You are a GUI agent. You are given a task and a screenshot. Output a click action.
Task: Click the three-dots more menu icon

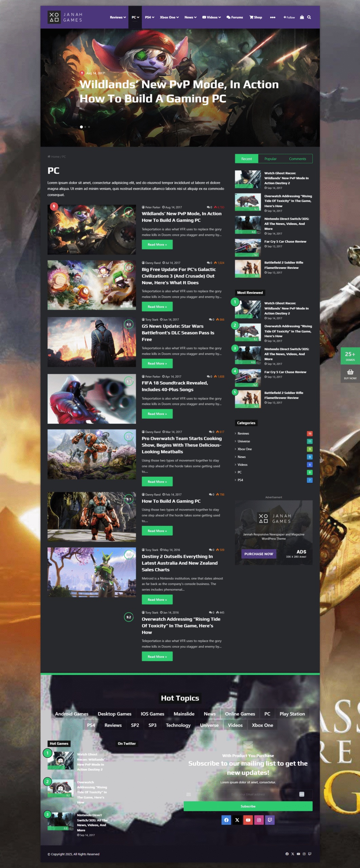coord(272,17)
